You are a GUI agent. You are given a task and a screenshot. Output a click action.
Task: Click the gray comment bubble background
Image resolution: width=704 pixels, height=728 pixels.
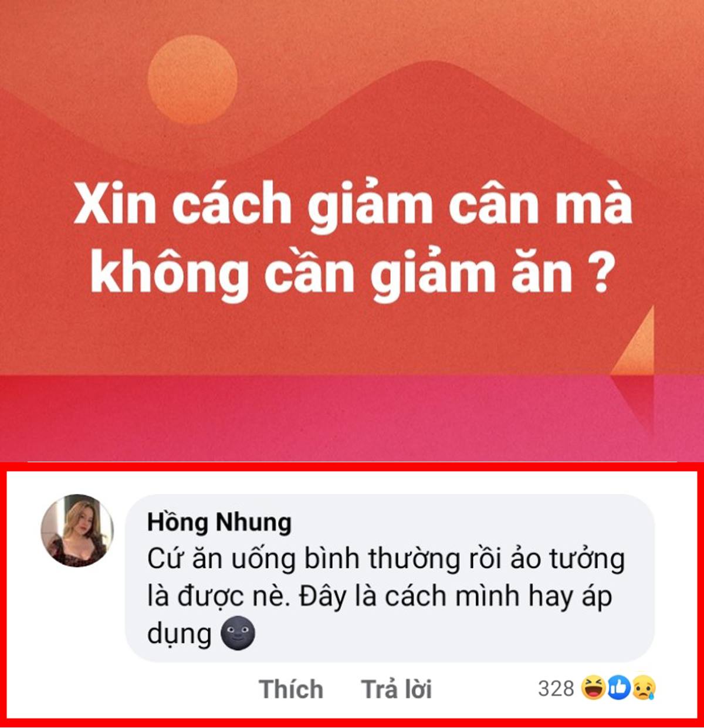click(390, 578)
